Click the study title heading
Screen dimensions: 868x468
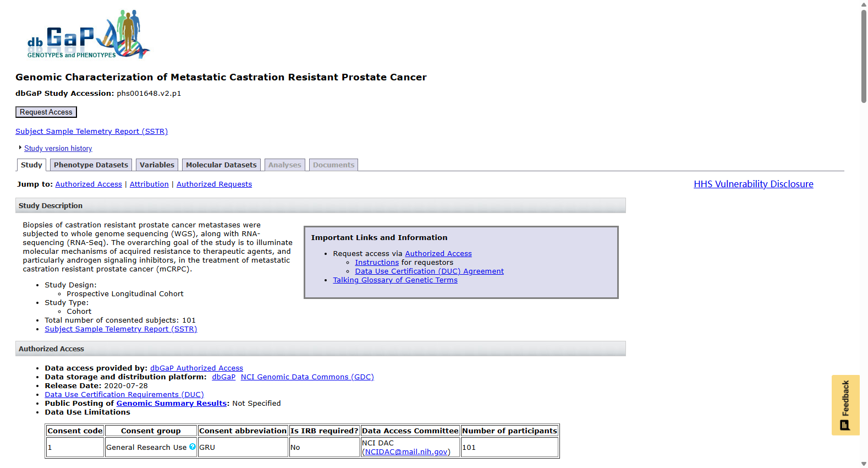(x=221, y=77)
